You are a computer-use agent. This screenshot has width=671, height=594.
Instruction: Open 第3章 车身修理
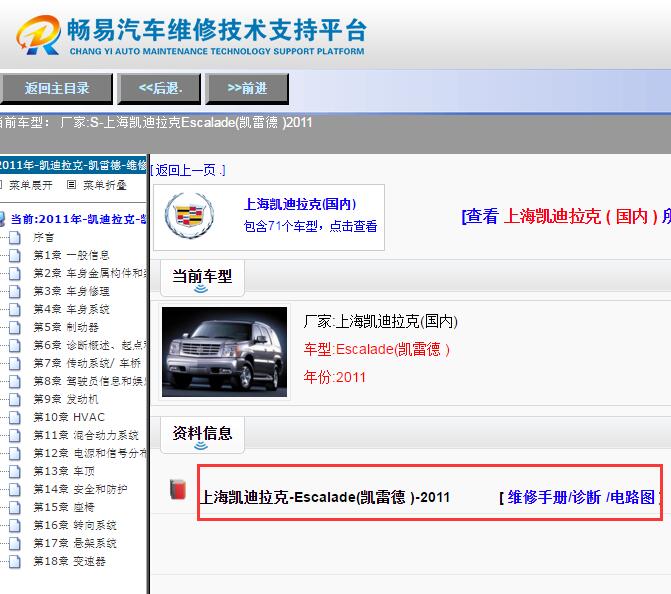[x=71, y=291]
